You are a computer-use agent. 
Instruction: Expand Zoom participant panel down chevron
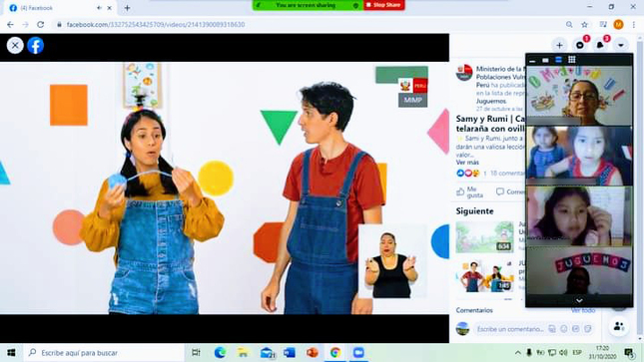pyautogui.click(x=579, y=300)
